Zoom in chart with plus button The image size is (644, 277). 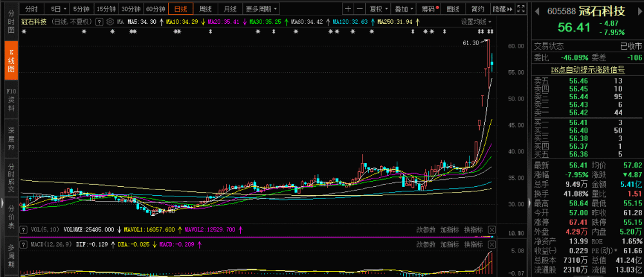(x=348, y=8)
